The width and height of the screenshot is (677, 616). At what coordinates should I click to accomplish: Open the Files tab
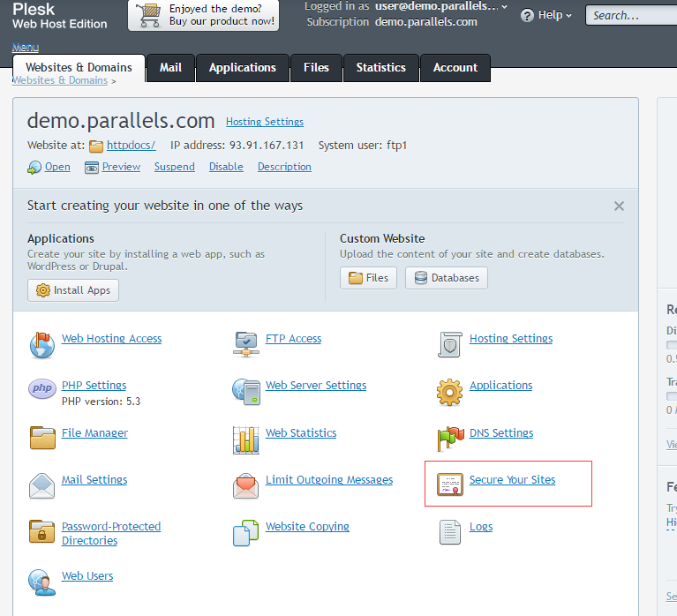point(317,68)
